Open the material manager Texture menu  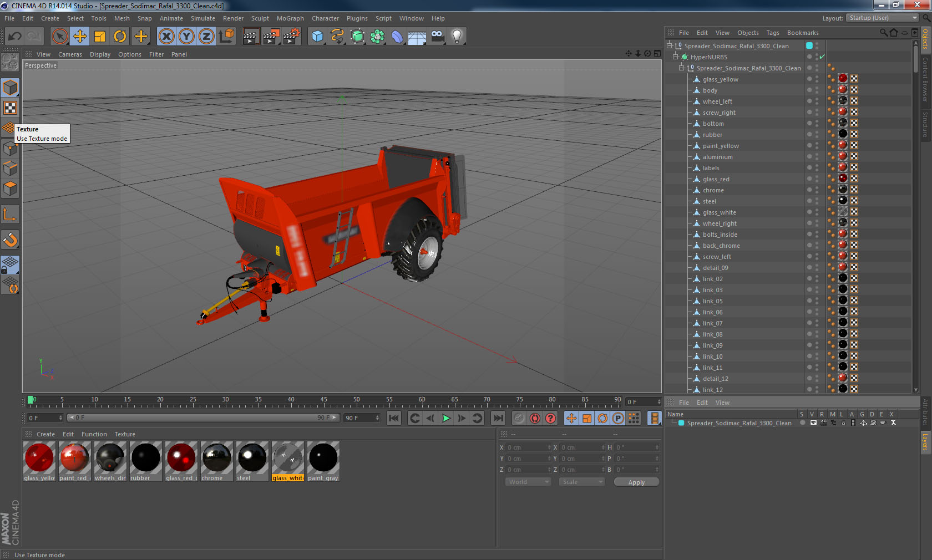(x=125, y=434)
